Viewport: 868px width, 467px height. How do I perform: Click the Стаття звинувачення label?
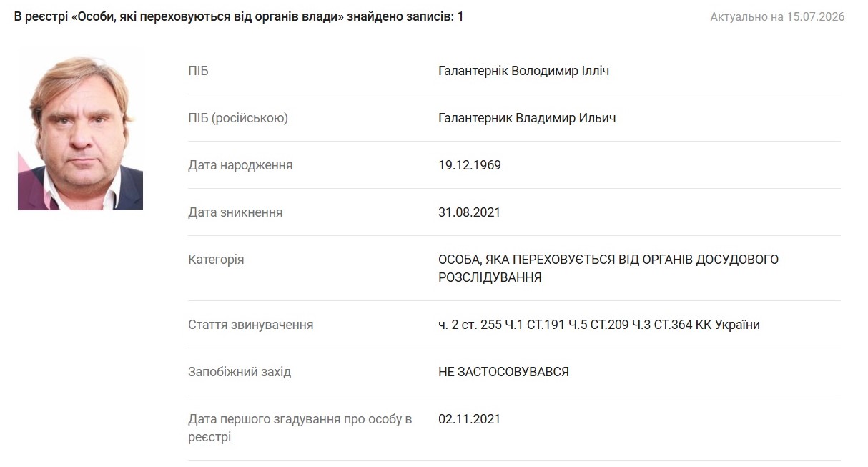(250, 325)
